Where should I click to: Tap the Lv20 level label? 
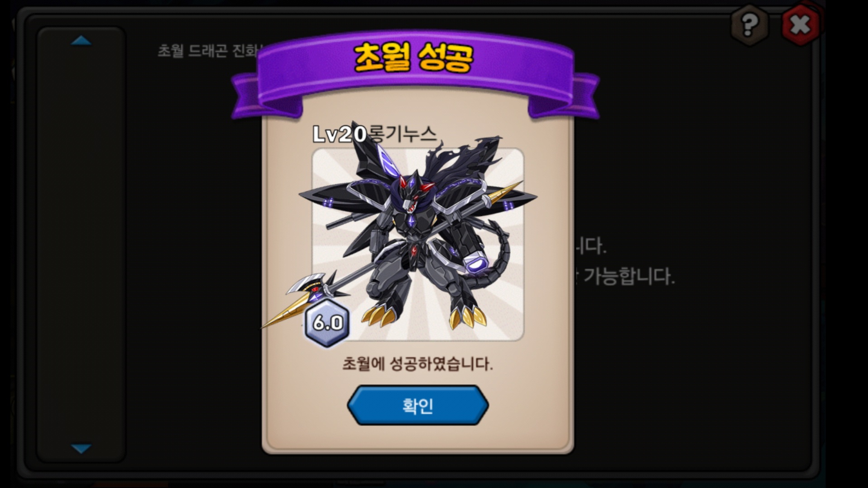click(x=340, y=134)
